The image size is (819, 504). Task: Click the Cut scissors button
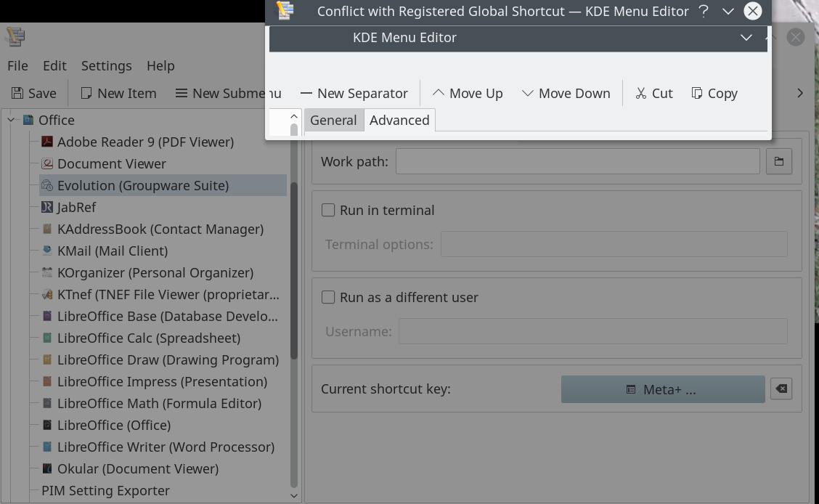[654, 93]
